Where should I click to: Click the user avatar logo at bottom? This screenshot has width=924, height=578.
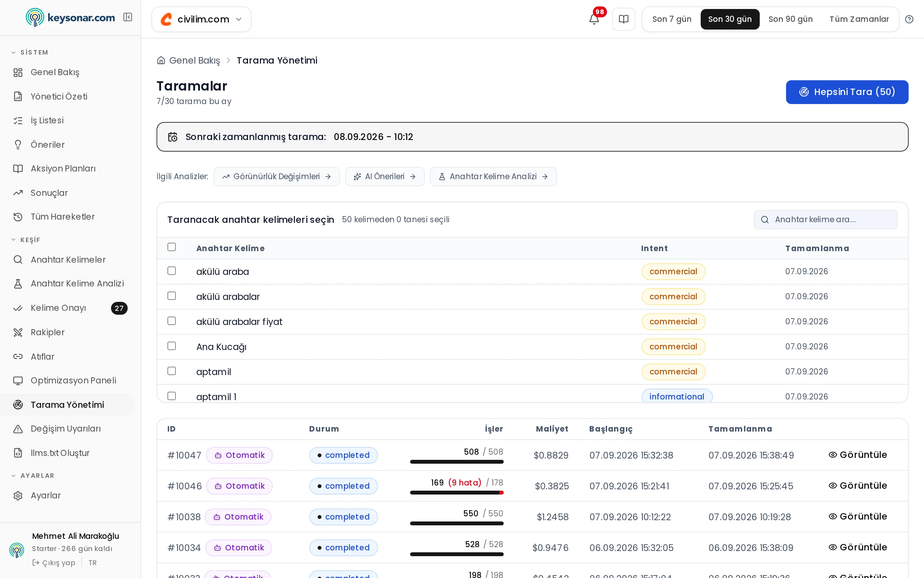17,550
